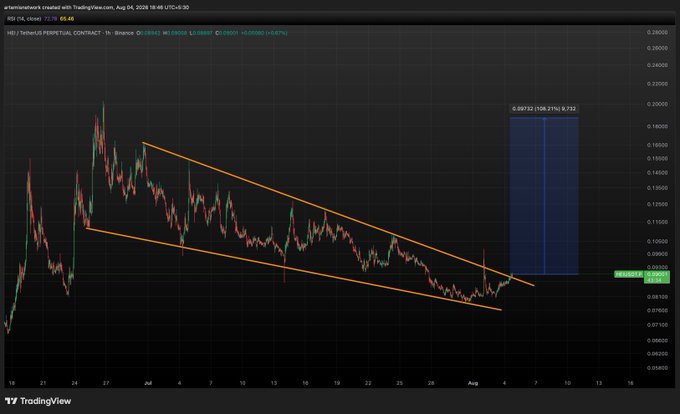Viewport: 680px width, 414px height.
Task: Open the TradingView wordmark link
Action: pos(45,401)
